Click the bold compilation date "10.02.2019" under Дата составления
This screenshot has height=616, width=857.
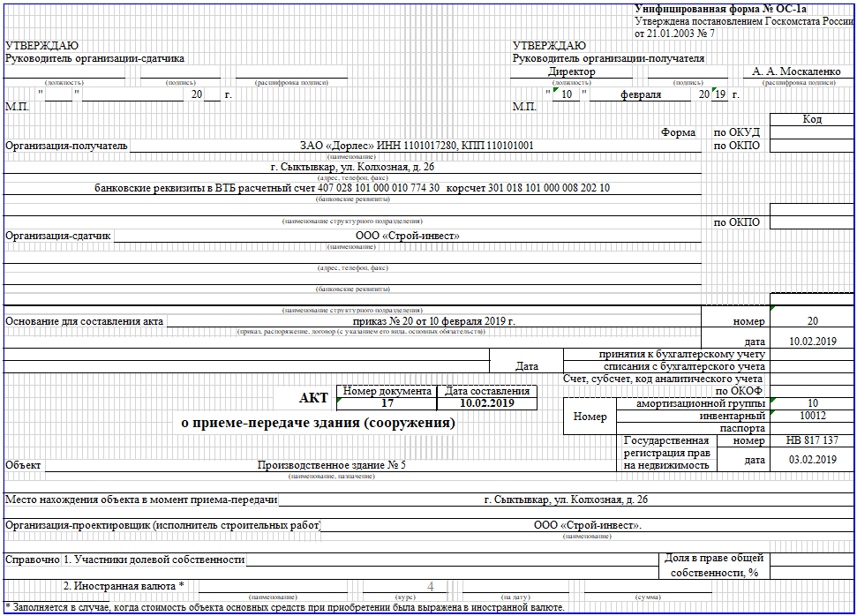pos(487,403)
